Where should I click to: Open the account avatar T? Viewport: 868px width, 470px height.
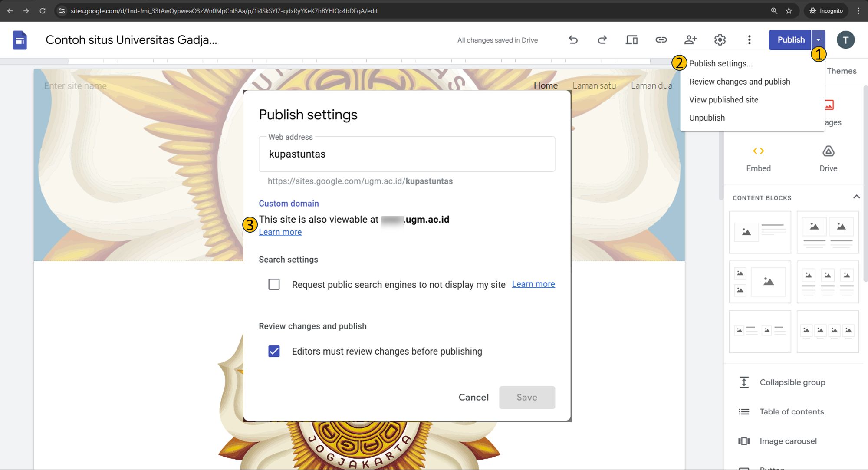pos(845,40)
